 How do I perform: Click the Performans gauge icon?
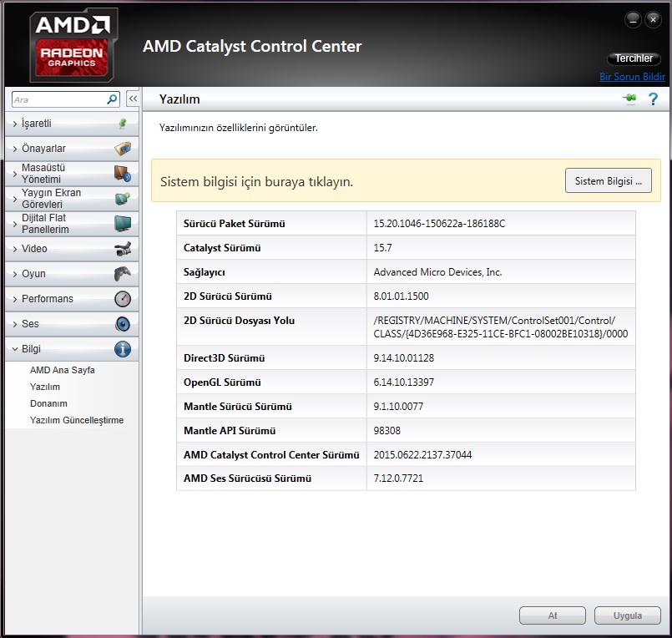pyautogui.click(x=123, y=299)
